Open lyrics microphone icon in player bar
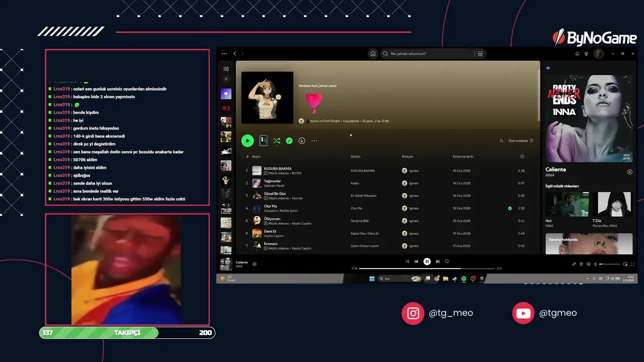 coord(574,264)
